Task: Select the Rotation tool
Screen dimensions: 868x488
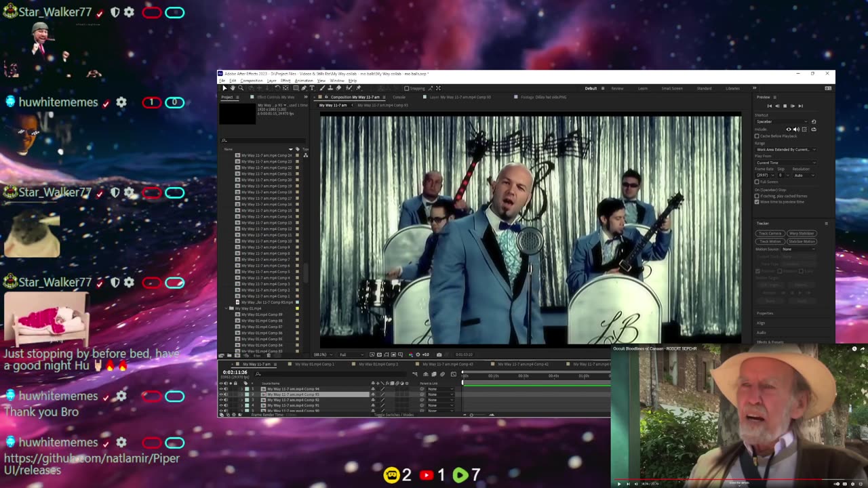Action: pos(277,88)
